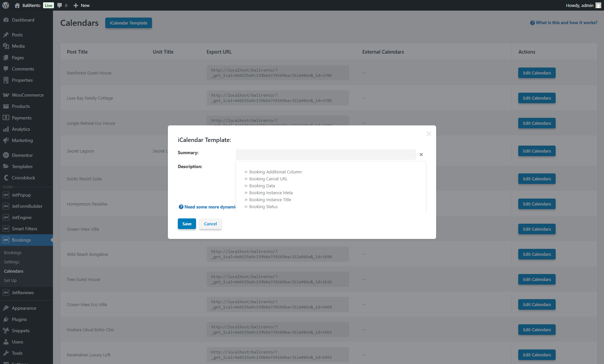Cancel the iCalendar template dialog
The image size is (604, 364).
(x=210, y=224)
